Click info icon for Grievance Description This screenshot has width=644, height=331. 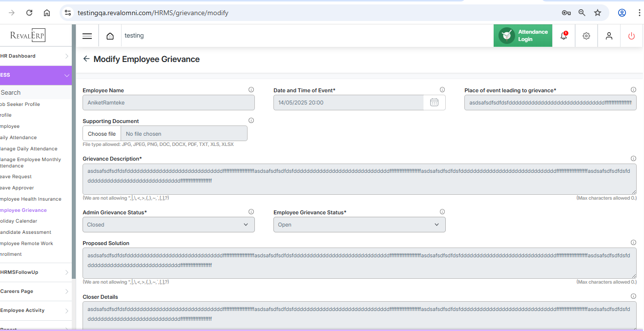633,159
